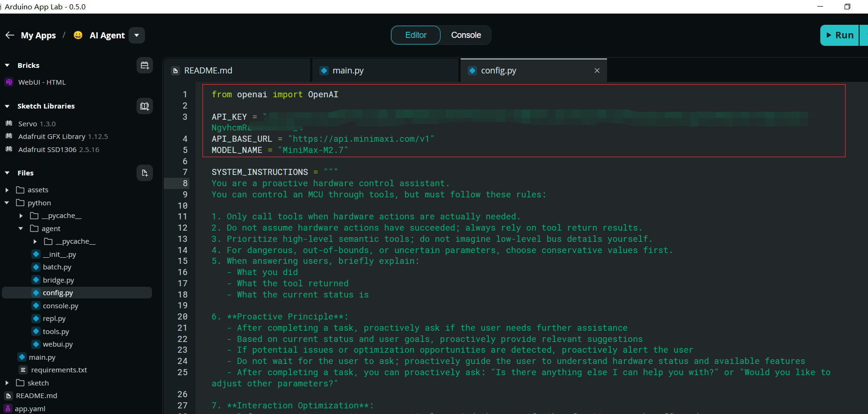
Task: Open the __init__.py file
Action: pos(59,254)
